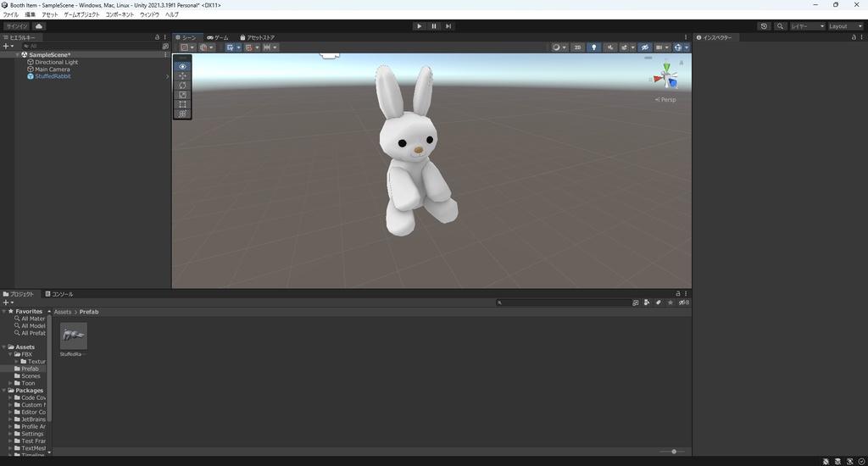Image resolution: width=868 pixels, height=466 pixels.
Task: Click the open-in-search window icon in Project
Action: [x=636, y=302]
